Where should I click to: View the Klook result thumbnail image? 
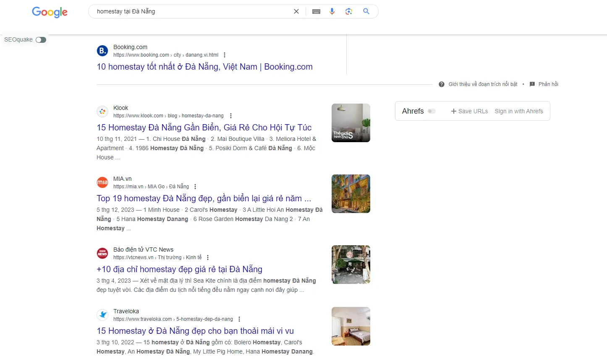351,122
